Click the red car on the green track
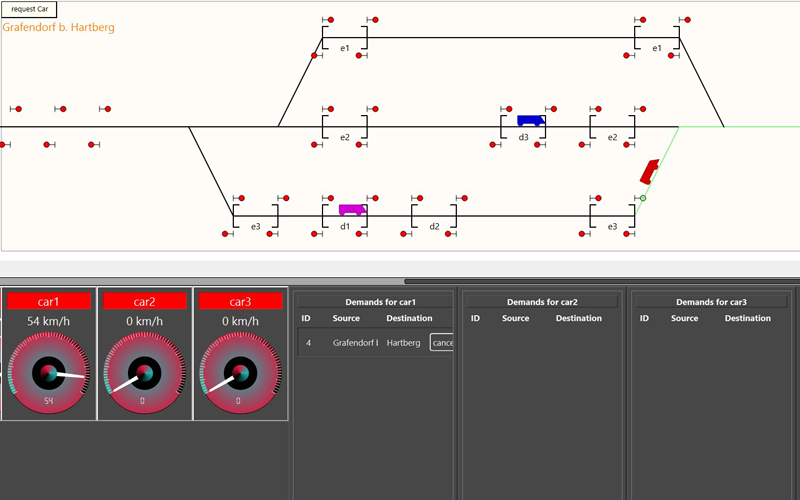 pos(650,171)
